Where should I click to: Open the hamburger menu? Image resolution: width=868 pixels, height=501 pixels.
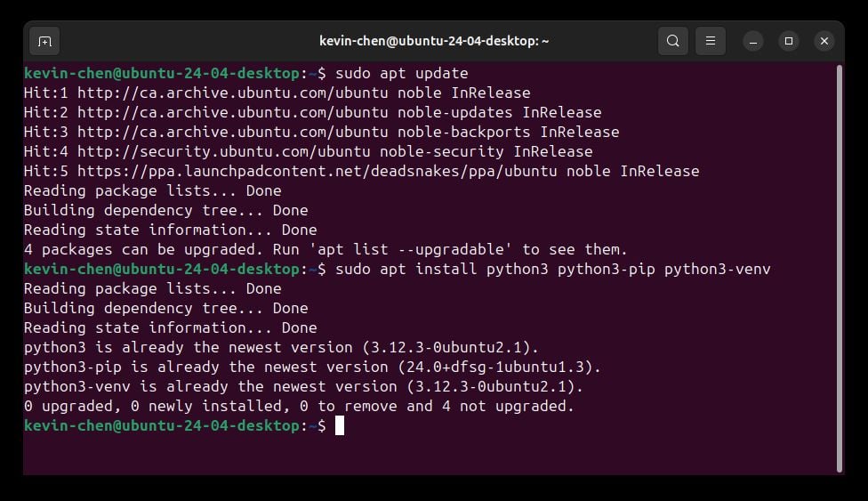tap(711, 41)
